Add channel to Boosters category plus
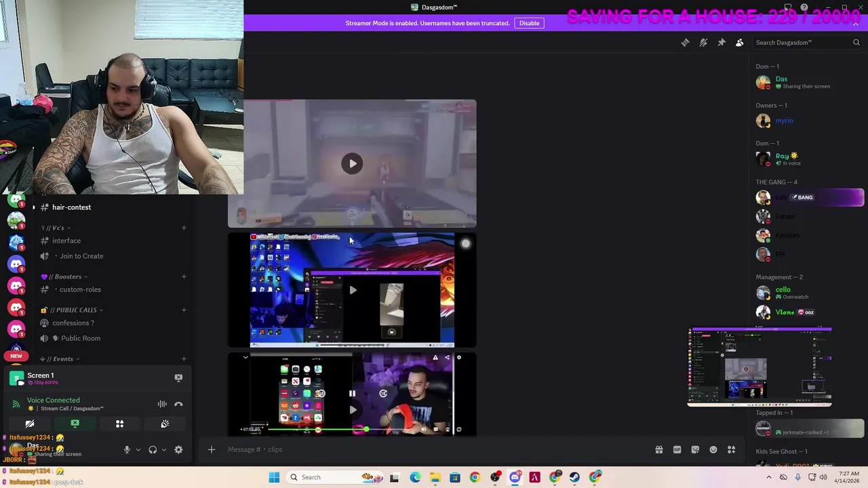 pyautogui.click(x=184, y=277)
